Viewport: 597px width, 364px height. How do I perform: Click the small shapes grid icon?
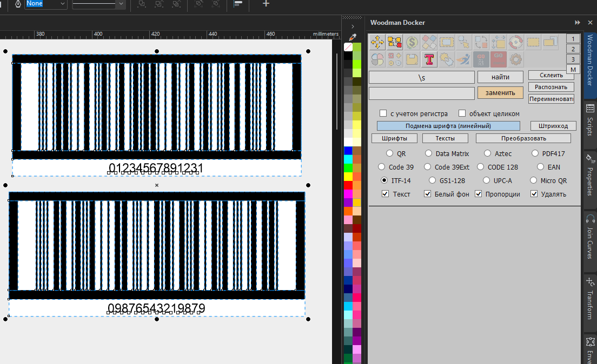(394, 59)
